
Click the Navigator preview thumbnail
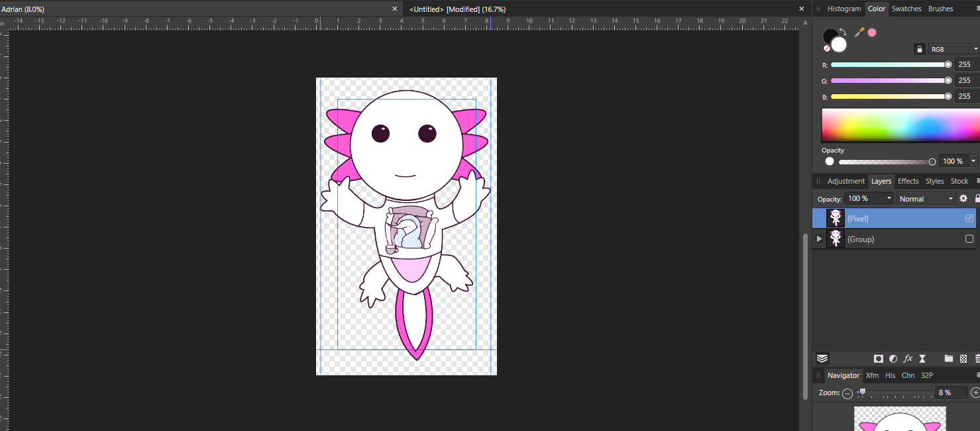click(x=900, y=418)
